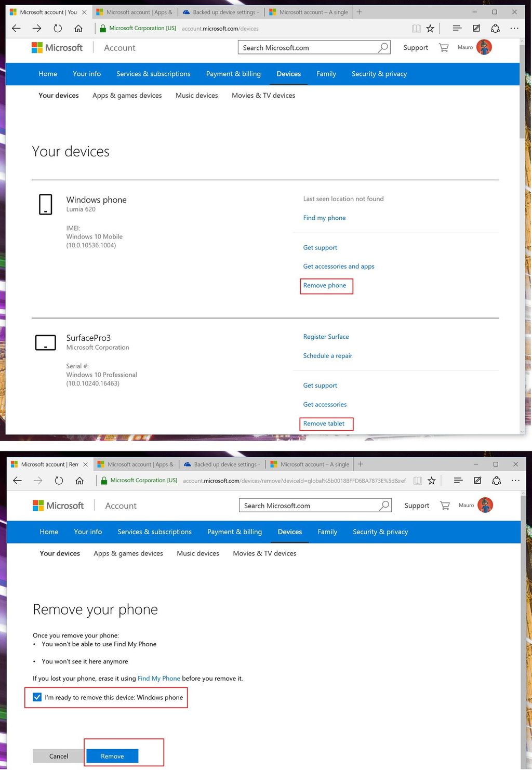Image resolution: width=532 pixels, height=770 pixels.
Task: Start a Web Note annotation
Action: tap(476, 29)
